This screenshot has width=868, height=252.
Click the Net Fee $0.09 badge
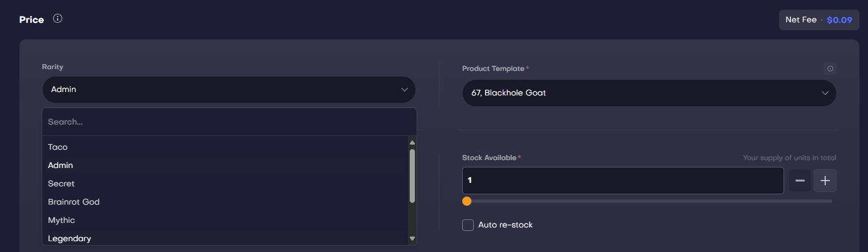[818, 20]
